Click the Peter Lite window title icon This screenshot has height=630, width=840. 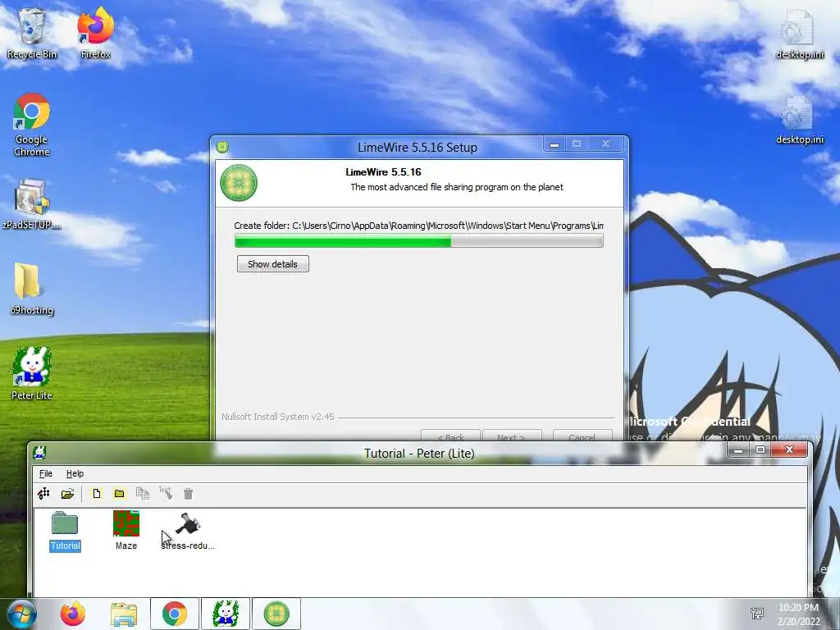(x=39, y=453)
